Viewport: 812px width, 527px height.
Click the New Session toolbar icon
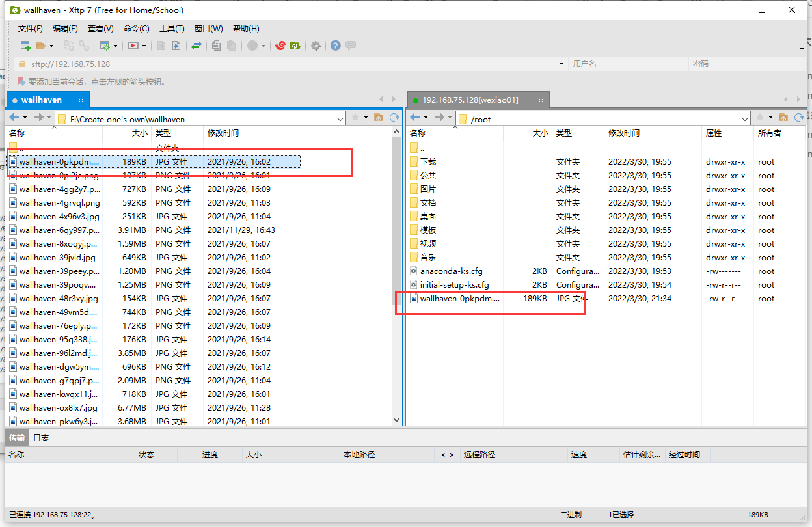point(25,46)
